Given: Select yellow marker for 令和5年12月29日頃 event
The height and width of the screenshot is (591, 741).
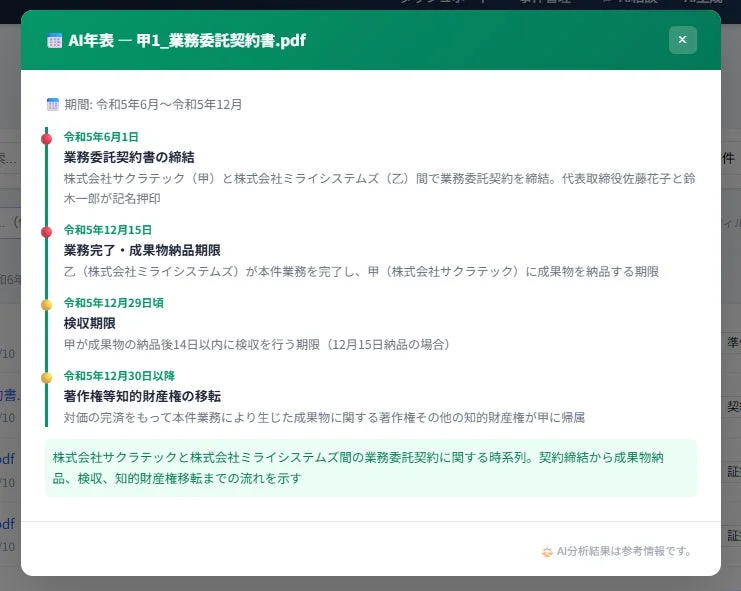Looking at the screenshot, I should (46, 305).
